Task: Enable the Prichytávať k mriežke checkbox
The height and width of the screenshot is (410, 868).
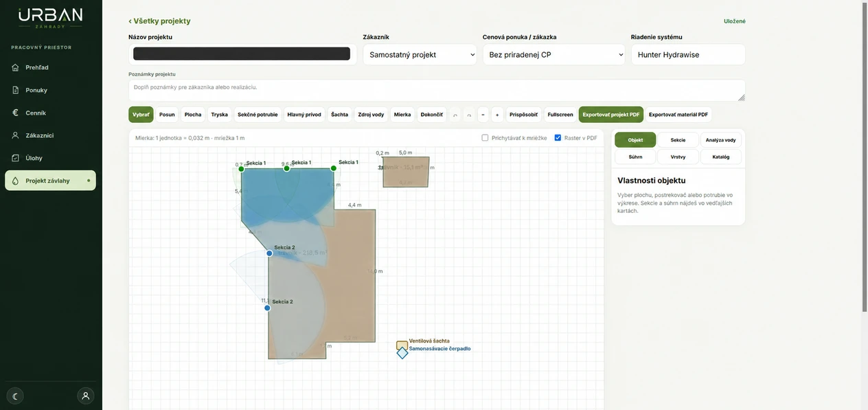Action: [485, 138]
